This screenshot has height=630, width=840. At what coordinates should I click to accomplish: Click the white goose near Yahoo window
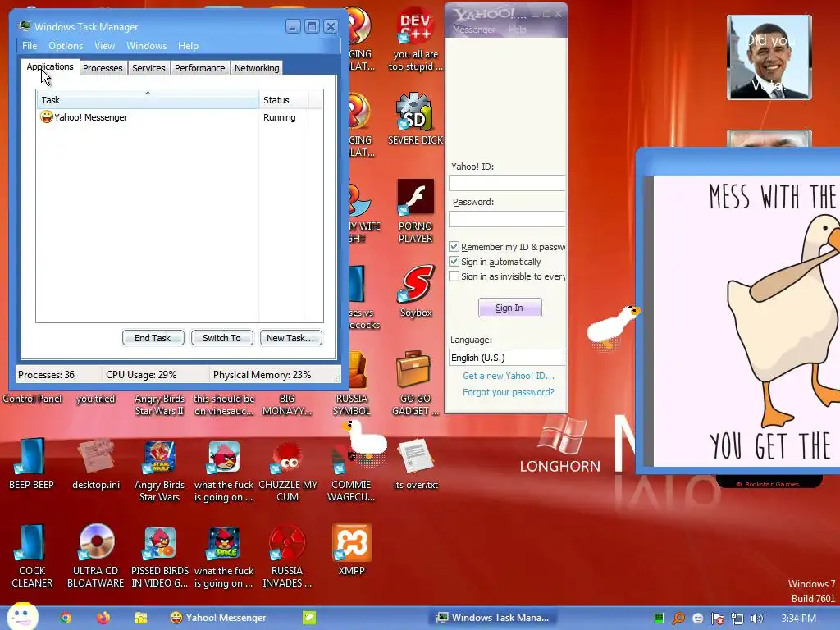point(612,326)
